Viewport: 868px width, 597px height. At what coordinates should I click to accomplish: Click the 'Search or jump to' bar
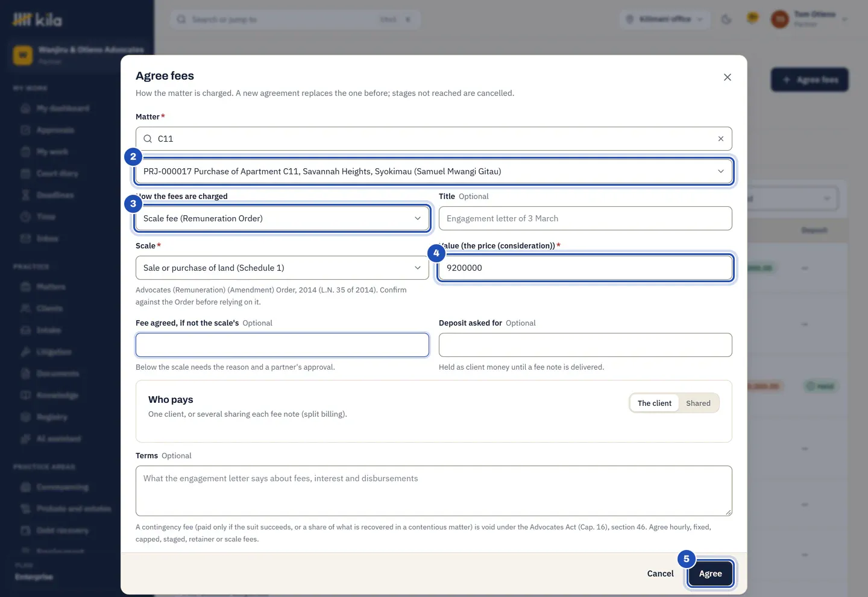295,19
